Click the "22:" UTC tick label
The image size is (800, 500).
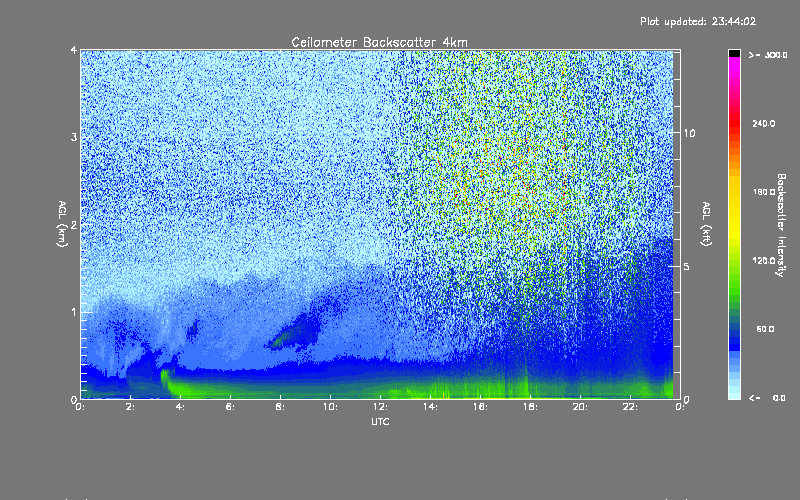(x=630, y=407)
